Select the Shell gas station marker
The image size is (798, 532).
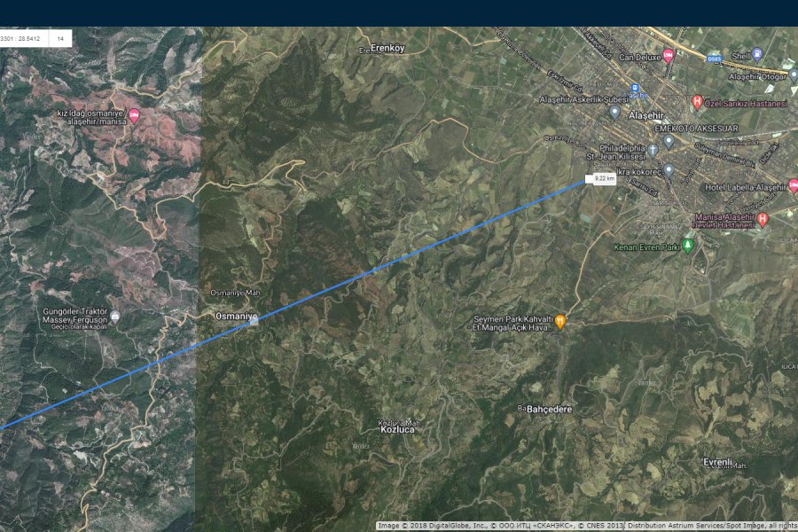click(x=757, y=54)
